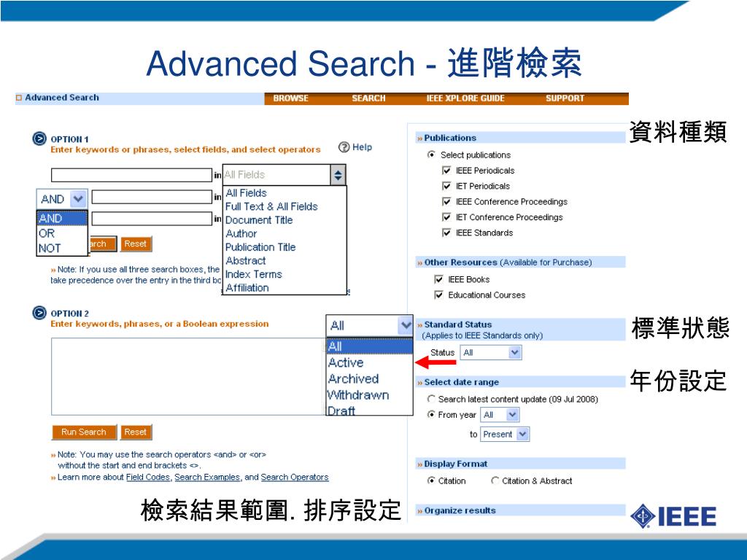Select 'Active' in the status list
The image size is (747, 560).
[346, 363]
